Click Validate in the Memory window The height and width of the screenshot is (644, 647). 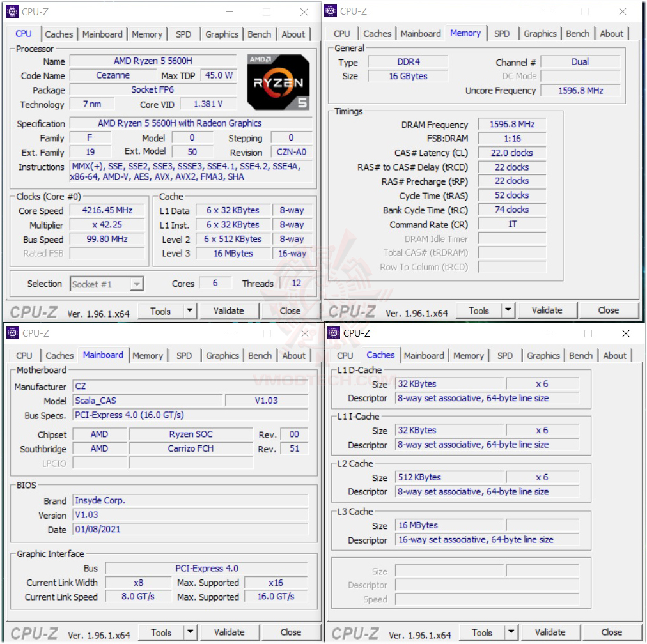click(x=547, y=310)
